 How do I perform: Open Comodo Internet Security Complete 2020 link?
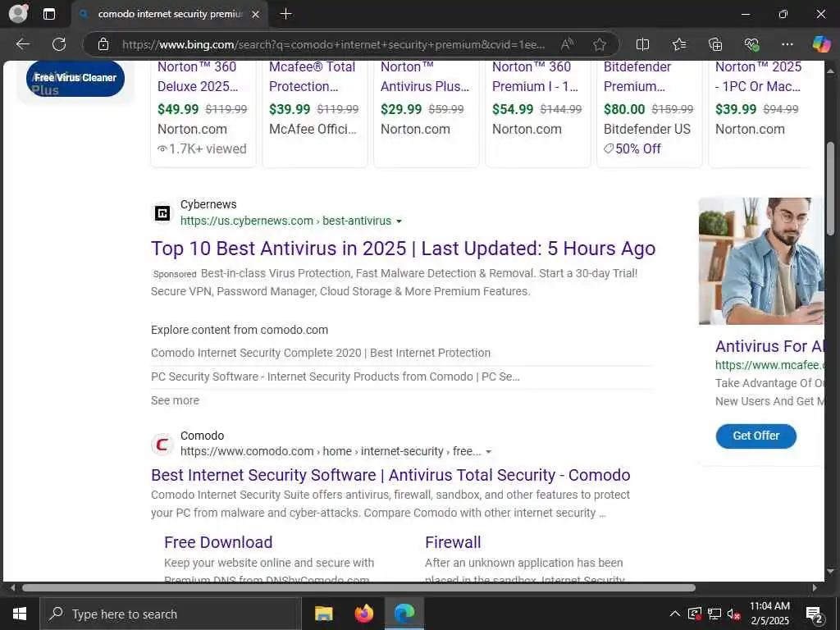[x=321, y=353]
